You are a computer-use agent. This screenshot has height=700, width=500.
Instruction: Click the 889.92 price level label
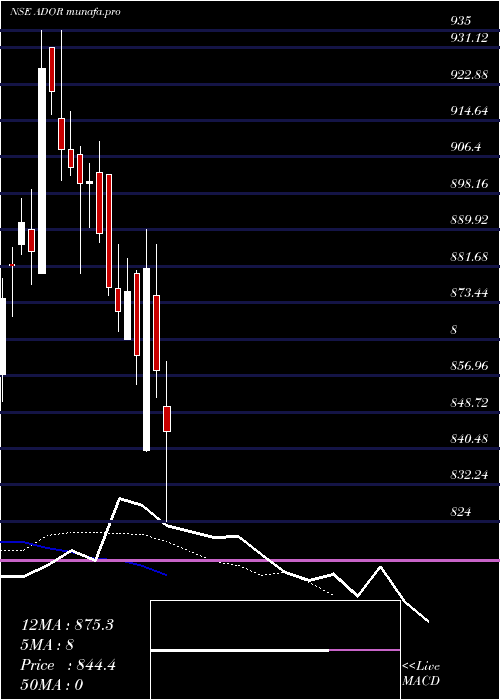point(469,220)
